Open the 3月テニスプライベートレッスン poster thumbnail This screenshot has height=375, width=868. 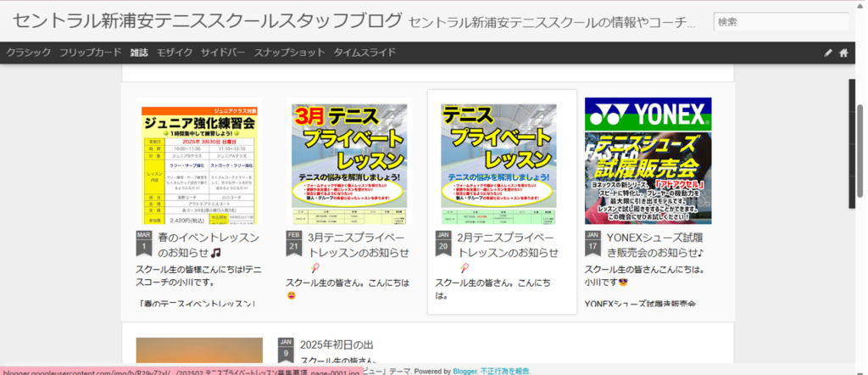pos(349,160)
